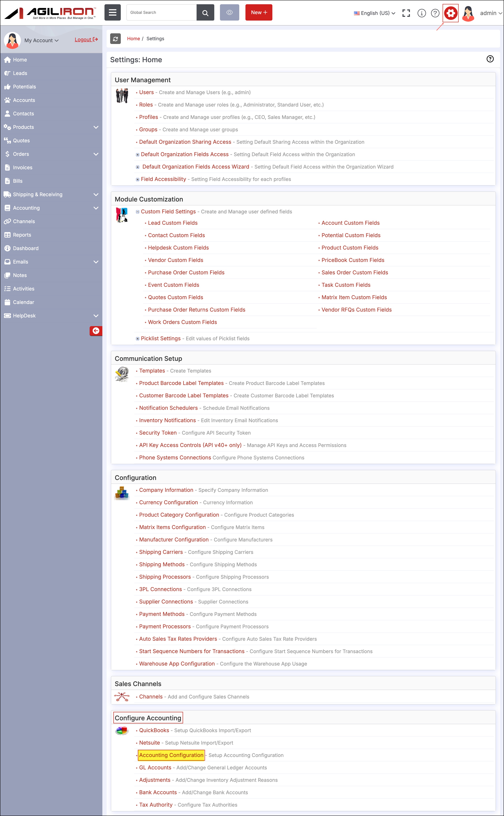
Task: Toggle the eye view button
Action: pyautogui.click(x=229, y=13)
